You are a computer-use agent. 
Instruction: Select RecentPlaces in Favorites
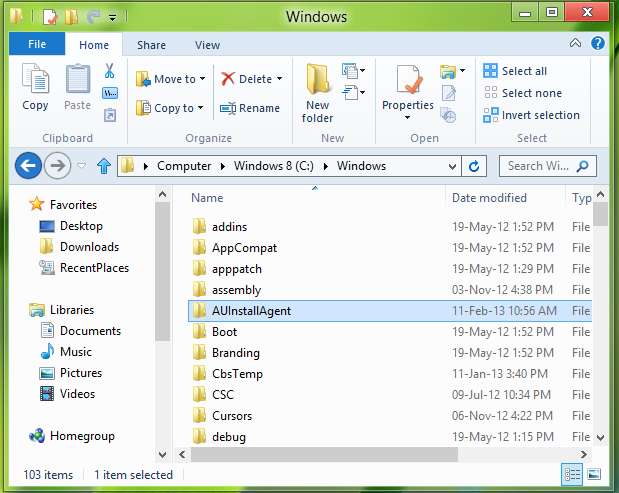[84, 268]
